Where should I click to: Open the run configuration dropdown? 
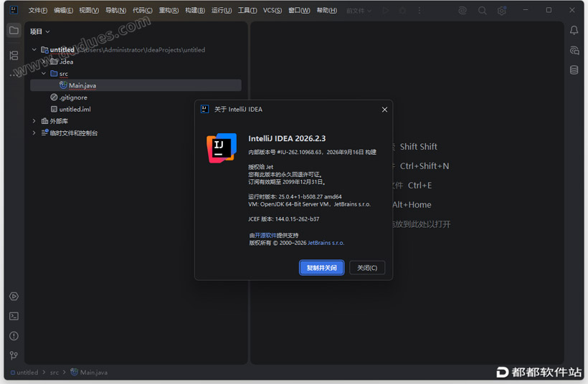[x=359, y=11]
